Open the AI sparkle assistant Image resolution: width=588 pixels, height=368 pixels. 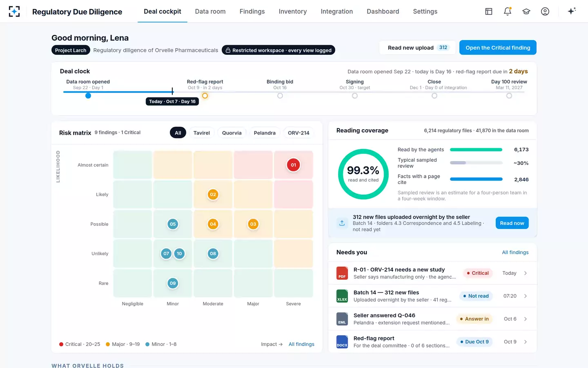572,11
